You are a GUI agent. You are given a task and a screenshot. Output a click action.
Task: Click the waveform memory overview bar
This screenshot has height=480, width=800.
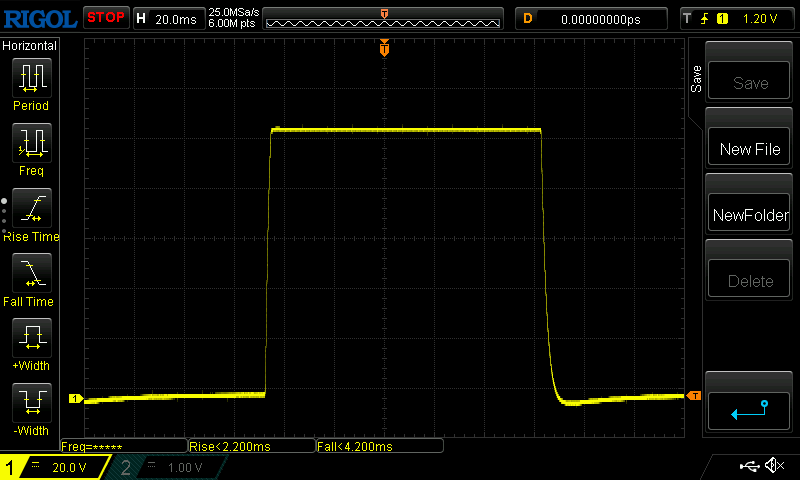[x=383, y=19]
